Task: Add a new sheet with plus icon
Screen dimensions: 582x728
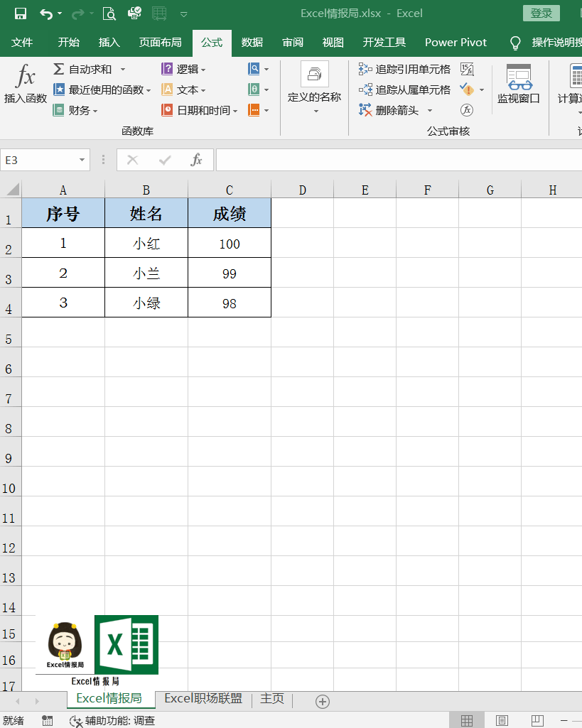Action: coord(323,701)
